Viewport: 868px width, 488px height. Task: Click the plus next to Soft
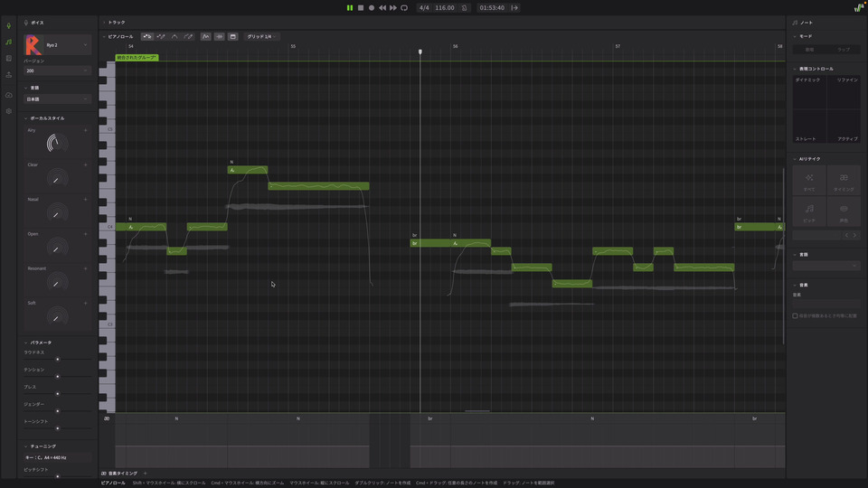pos(85,304)
